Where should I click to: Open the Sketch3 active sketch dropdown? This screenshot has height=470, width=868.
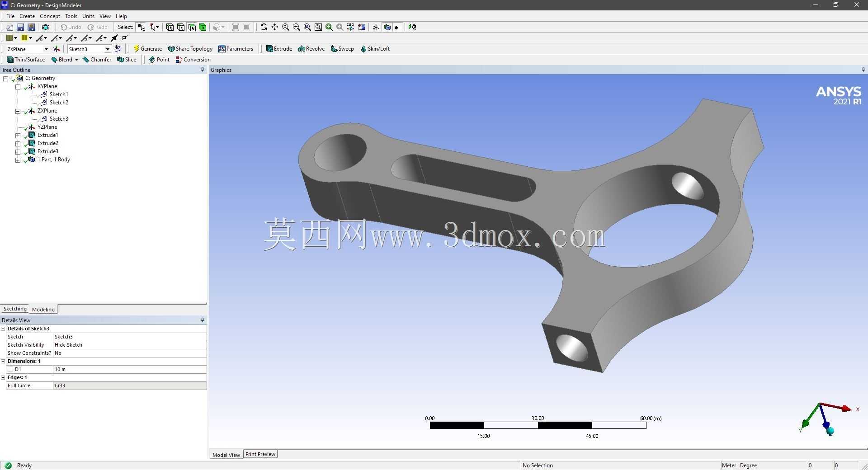pyautogui.click(x=108, y=49)
